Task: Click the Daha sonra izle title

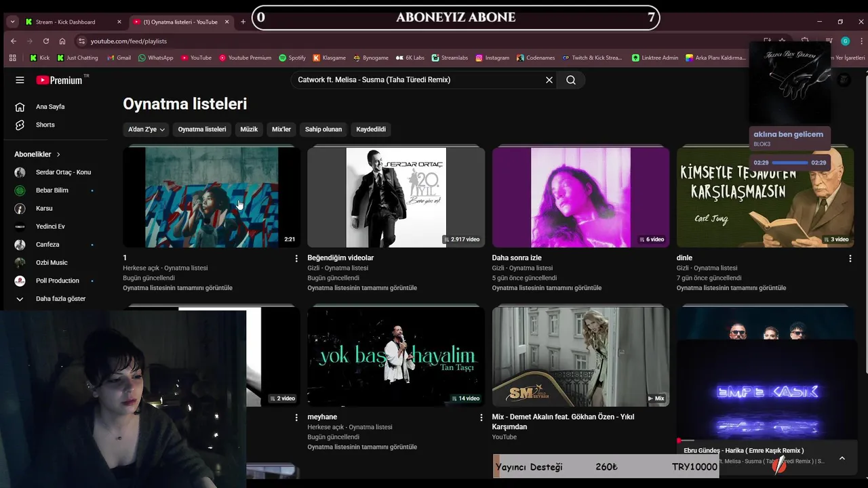Action: click(517, 258)
